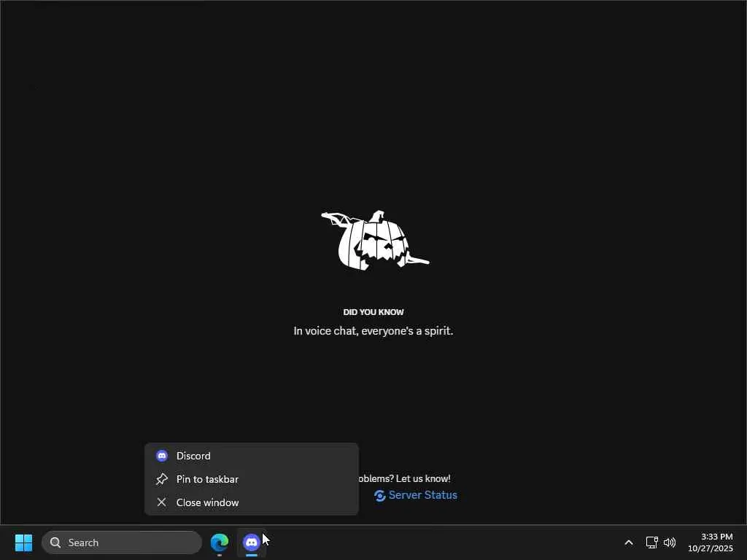Open clock showing 3:33 PM

pyautogui.click(x=711, y=542)
